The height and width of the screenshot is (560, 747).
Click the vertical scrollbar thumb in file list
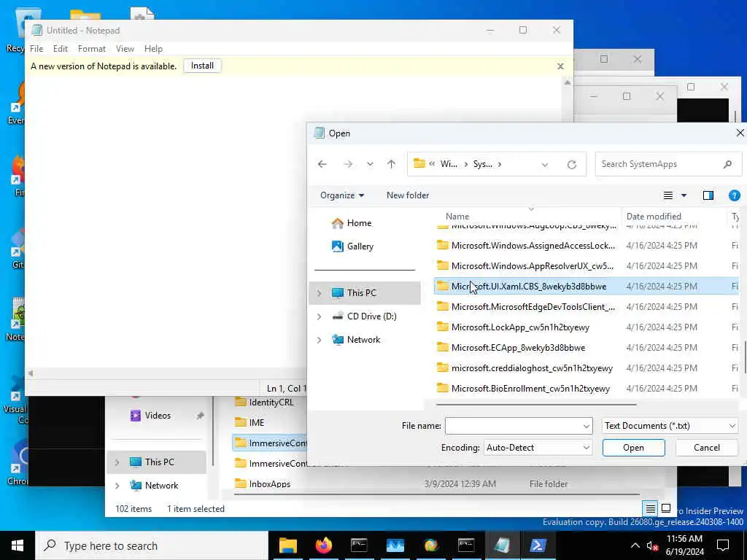click(746, 357)
